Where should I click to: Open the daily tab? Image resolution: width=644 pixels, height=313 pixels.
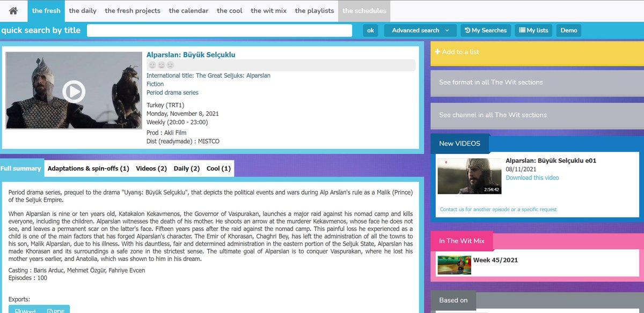click(83, 11)
